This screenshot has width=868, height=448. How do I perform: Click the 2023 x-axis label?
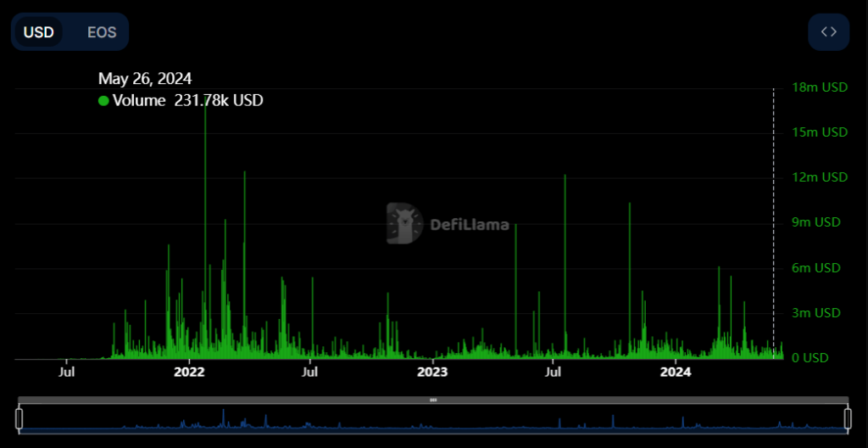(x=432, y=372)
